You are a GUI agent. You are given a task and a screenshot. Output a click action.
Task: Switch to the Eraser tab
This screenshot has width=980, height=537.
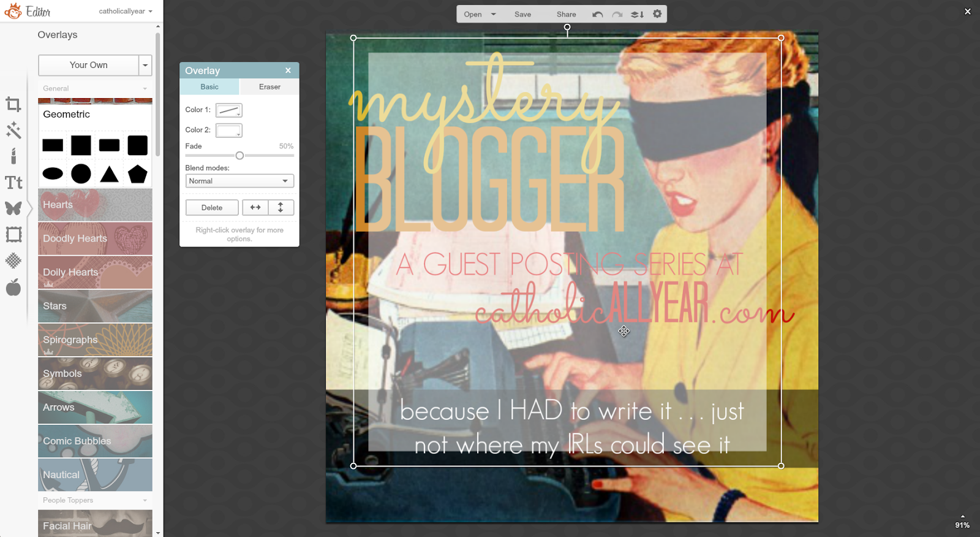[269, 87]
